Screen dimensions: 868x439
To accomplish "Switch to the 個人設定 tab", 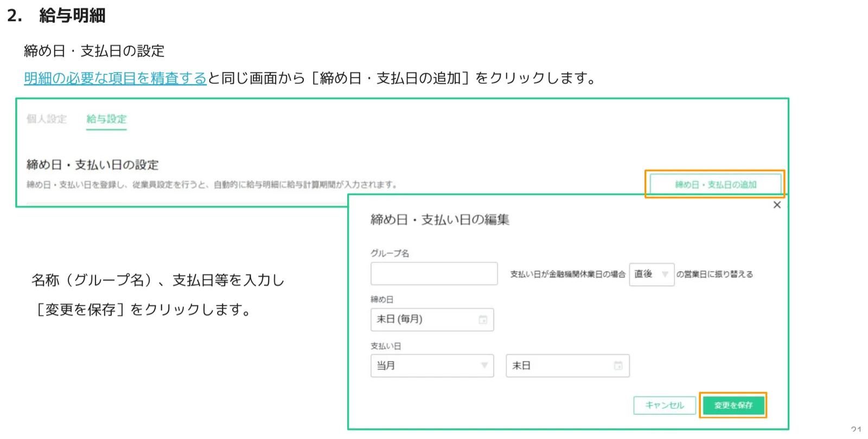I will [47, 119].
